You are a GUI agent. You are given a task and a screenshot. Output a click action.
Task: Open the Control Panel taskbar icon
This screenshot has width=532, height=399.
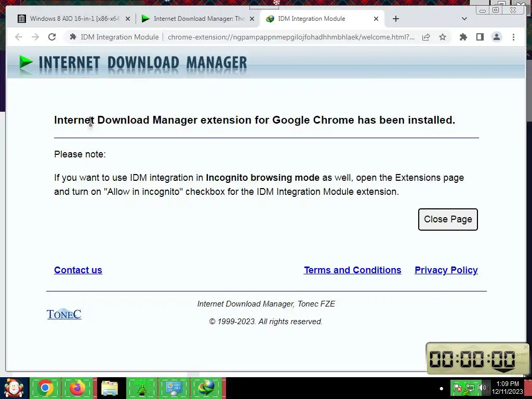174,389
